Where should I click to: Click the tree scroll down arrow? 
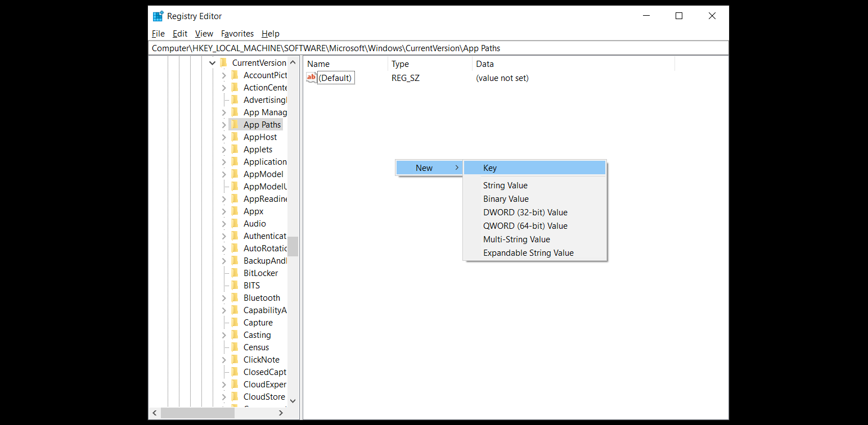click(x=293, y=401)
